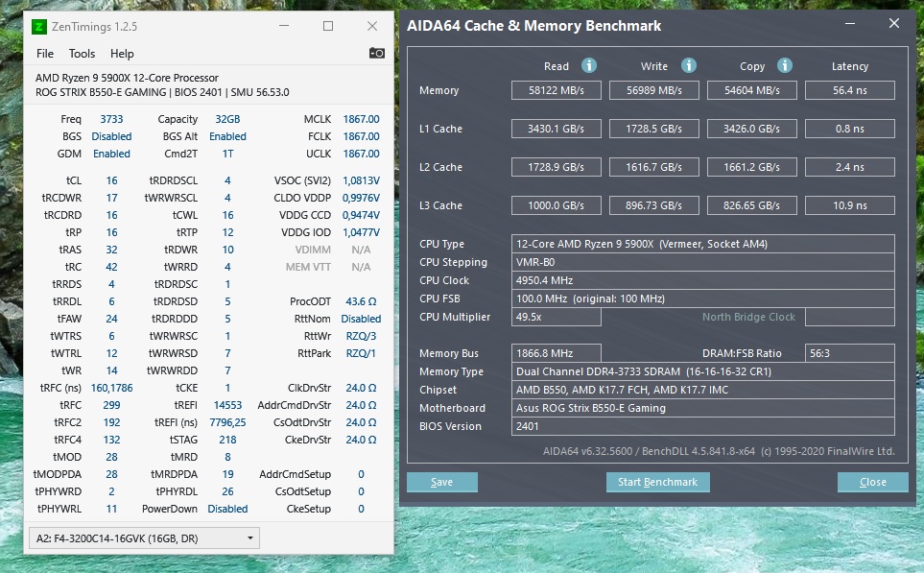Viewport: 924px width, 573px height.
Task: Click the Memory Copy value 54604 MB/s
Action: (752, 90)
